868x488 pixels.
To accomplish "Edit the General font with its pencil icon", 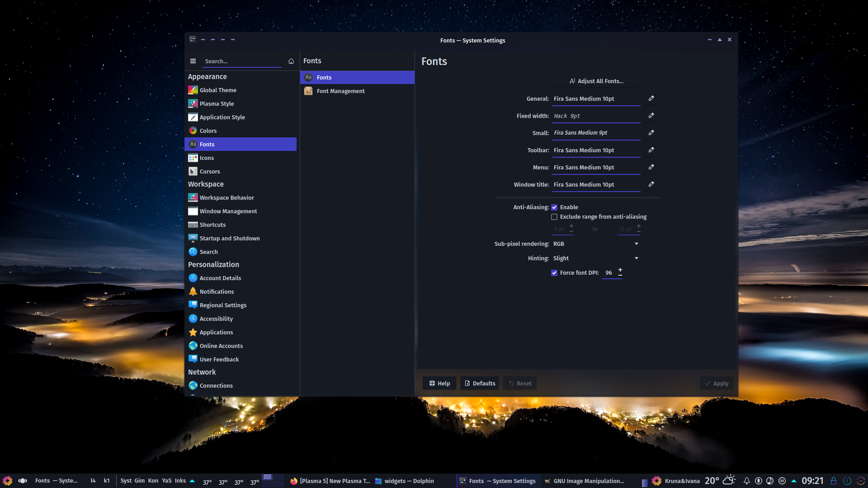I will [651, 99].
